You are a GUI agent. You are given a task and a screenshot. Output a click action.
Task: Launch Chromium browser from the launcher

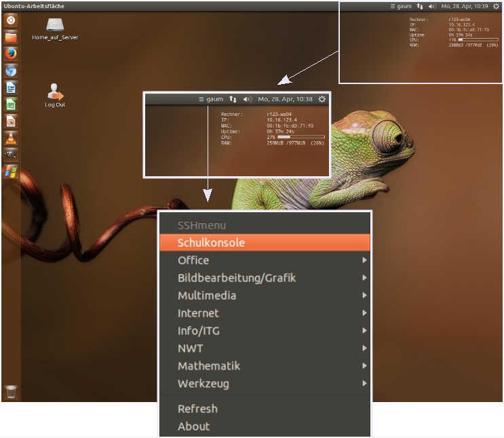click(11, 71)
